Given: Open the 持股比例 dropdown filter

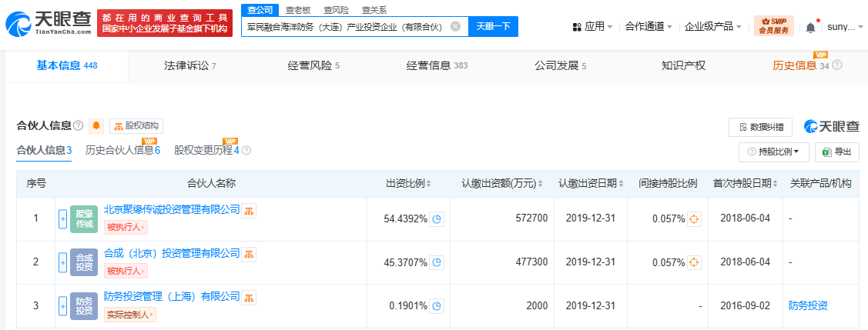Looking at the screenshot, I should pos(773,152).
